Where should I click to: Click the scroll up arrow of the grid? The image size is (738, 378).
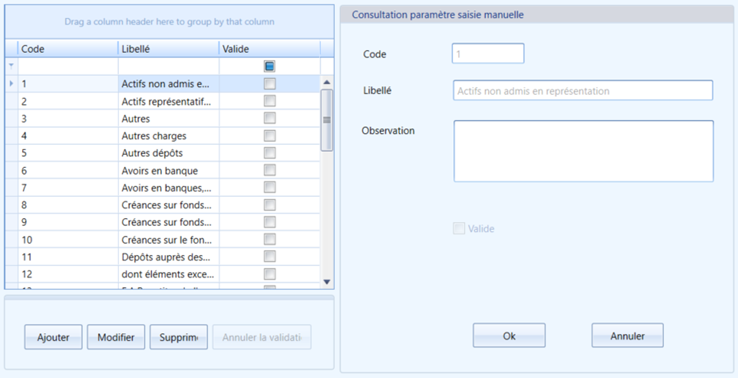327,82
